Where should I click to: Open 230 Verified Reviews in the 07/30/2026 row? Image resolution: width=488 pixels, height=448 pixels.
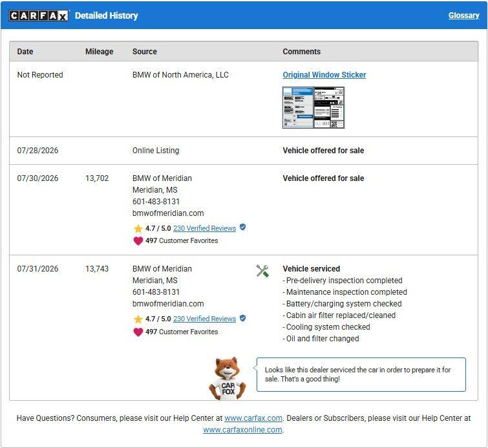(x=204, y=228)
